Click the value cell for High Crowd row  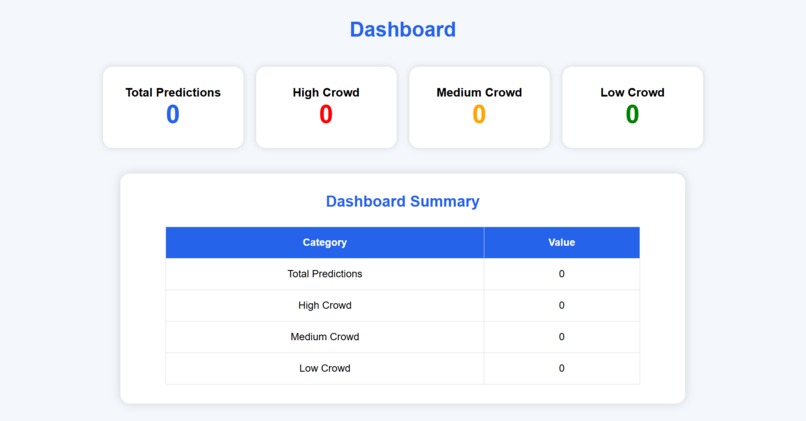(562, 305)
